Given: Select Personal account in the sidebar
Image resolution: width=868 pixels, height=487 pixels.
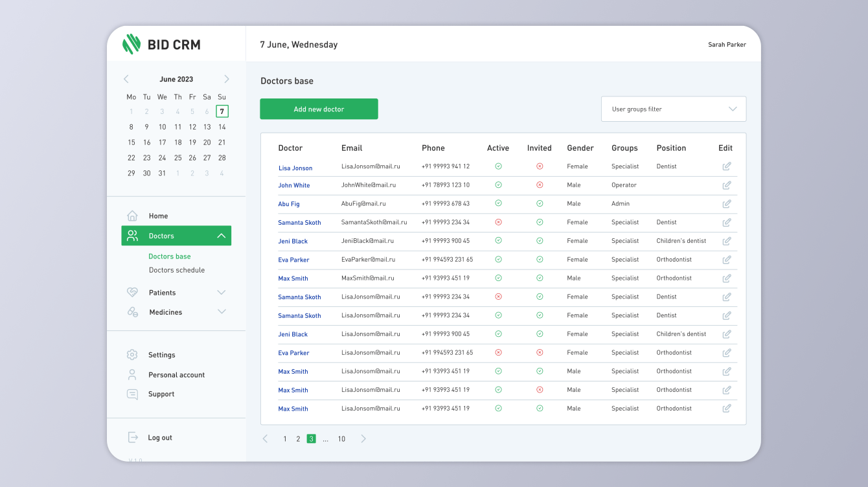Looking at the screenshot, I should click(176, 375).
